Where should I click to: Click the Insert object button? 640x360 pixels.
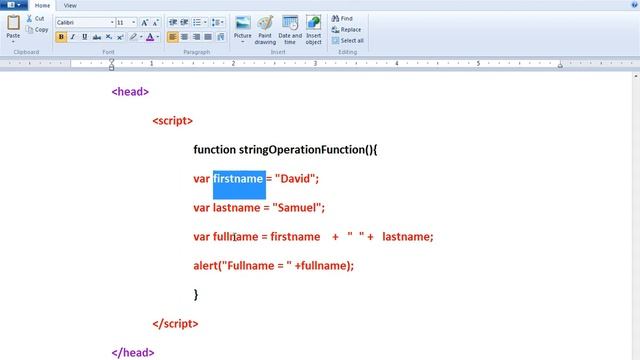313,30
